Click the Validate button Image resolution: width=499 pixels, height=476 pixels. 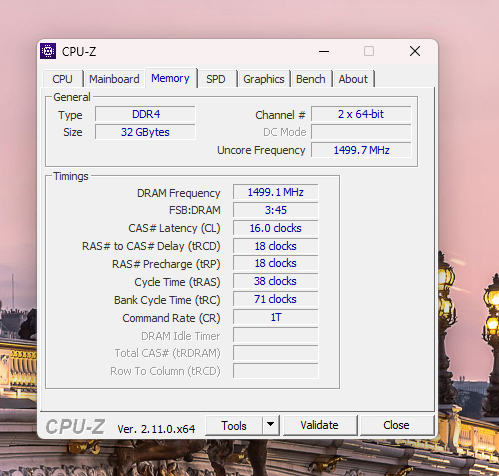(x=319, y=425)
